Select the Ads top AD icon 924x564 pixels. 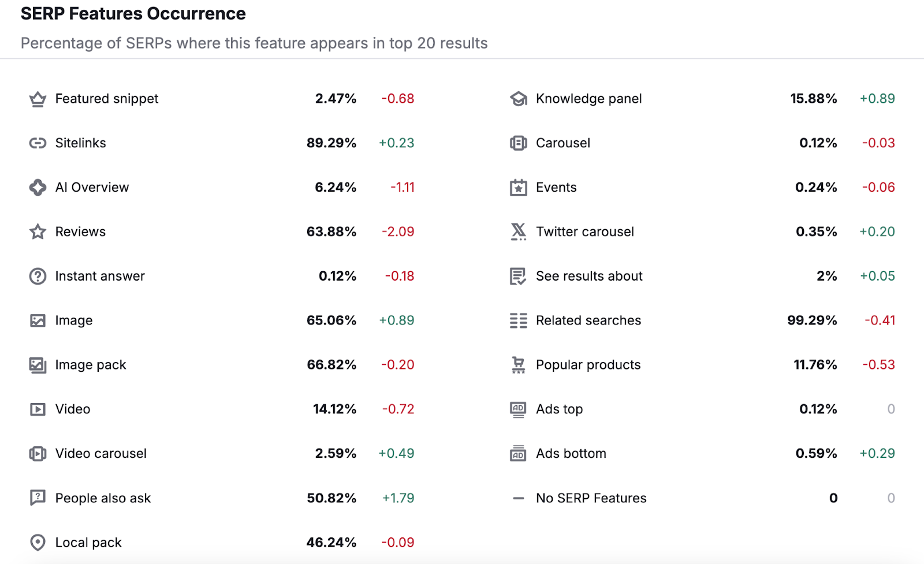click(x=518, y=409)
